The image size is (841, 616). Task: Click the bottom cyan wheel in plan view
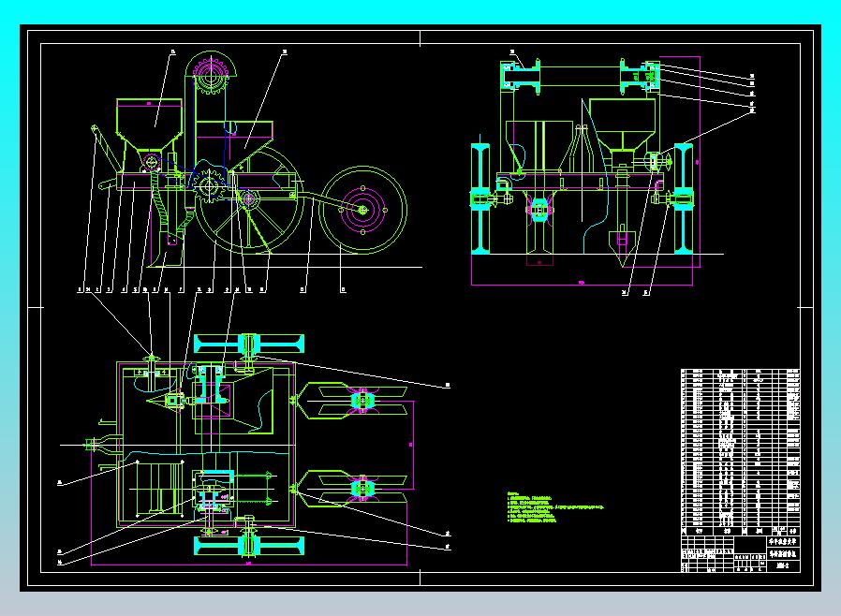(x=249, y=546)
